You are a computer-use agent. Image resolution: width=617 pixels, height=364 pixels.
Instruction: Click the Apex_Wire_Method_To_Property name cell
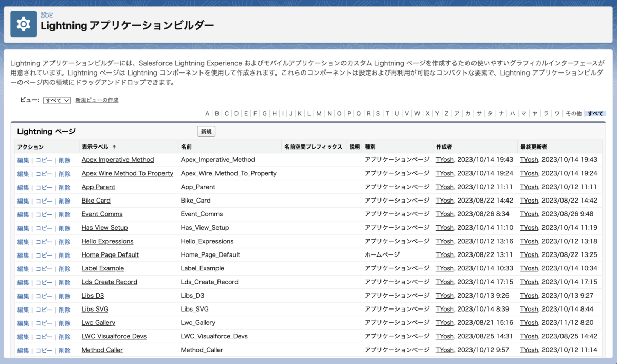click(x=228, y=173)
